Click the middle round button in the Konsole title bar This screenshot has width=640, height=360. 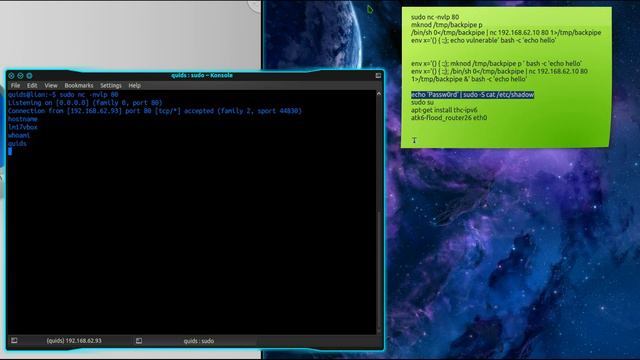point(20,76)
